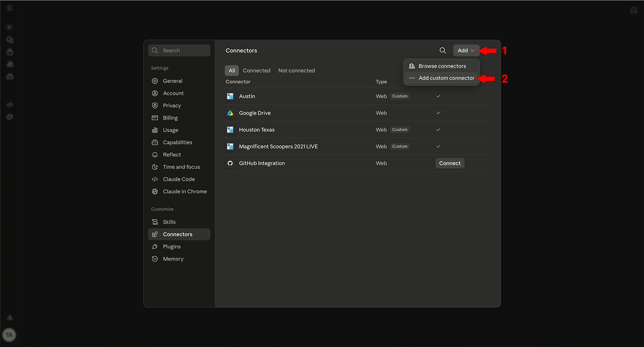Open the Plugins section
Viewport: 644px width, 347px height.
[179, 247]
